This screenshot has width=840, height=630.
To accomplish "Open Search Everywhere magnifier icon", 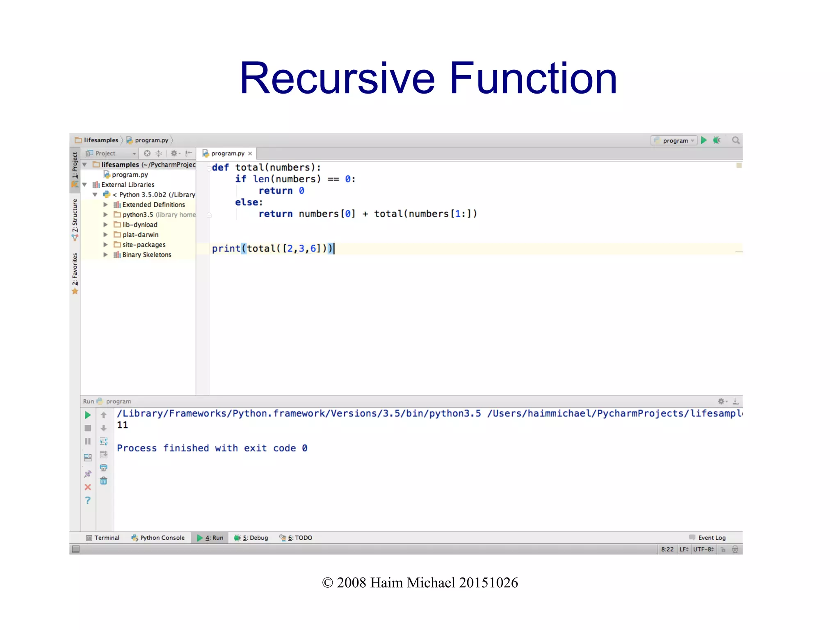I will [x=736, y=140].
